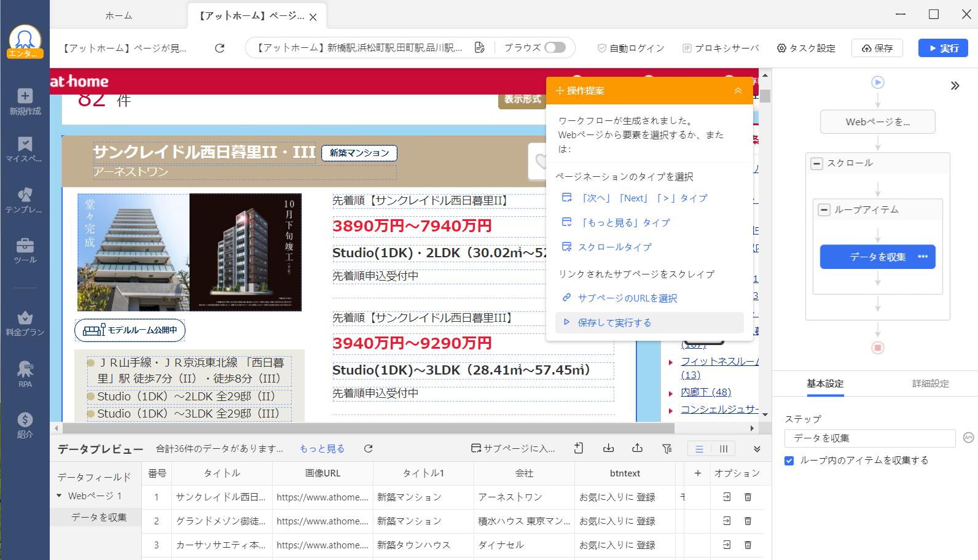The width and height of the screenshot is (978, 560).
Task: Collapse the data preview panel
Action: tap(757, 449)
